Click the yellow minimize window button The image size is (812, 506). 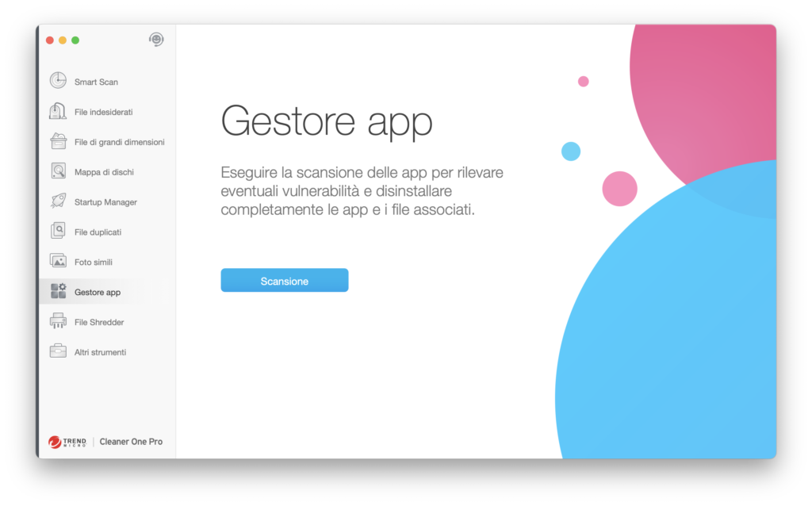click(62, 38)
